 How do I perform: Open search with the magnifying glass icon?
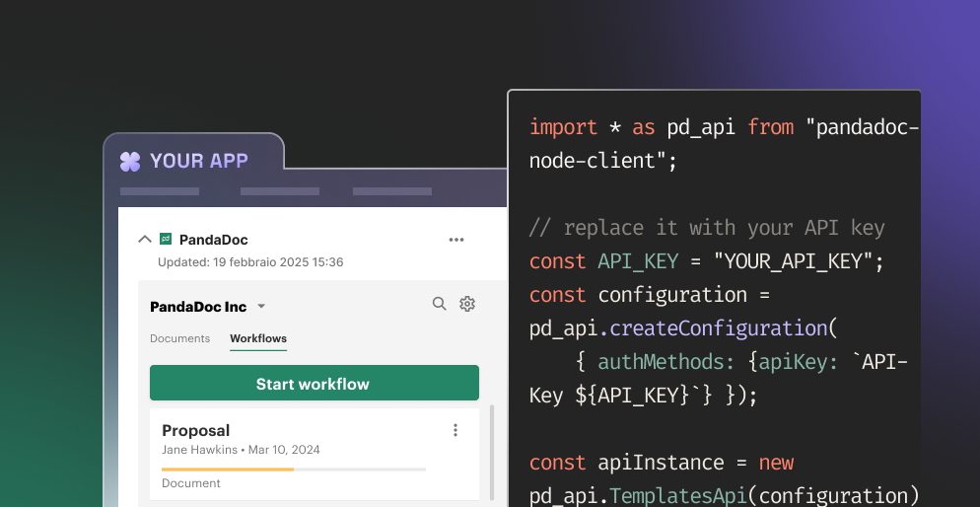(x=440, y=304)
